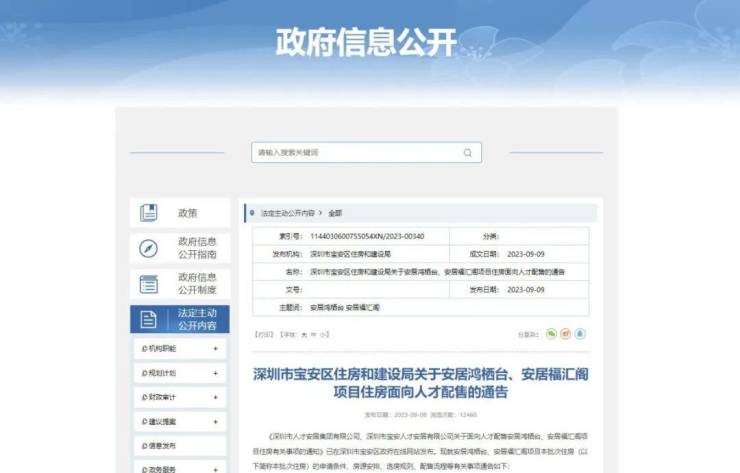
Task: Click publisher 深圳市宝安区住房和建设局 in table
Action: (350, 254)
